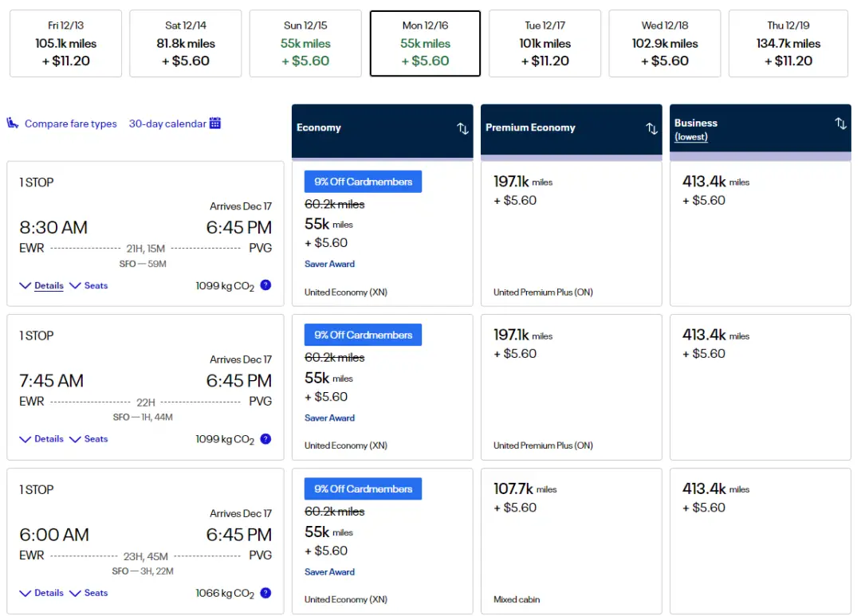Click CO2 info icon for 6:00 AM flight

tap(265, 593)
